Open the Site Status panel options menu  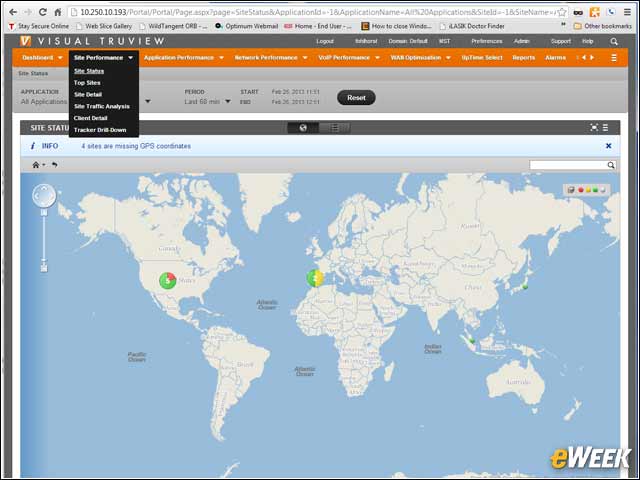click(x=606, y=128)
